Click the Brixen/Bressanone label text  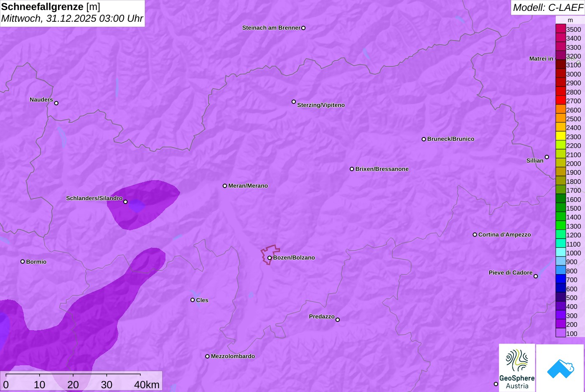[x=382, y=169]
